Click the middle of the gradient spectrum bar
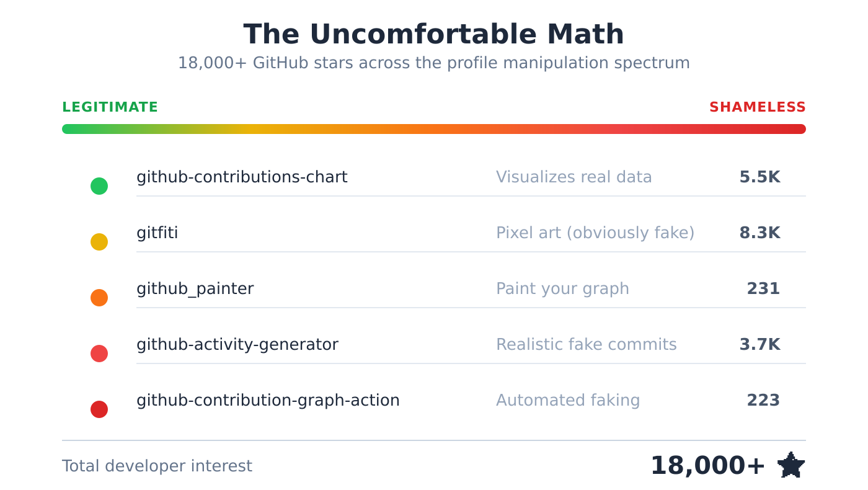 coord(434,129)
